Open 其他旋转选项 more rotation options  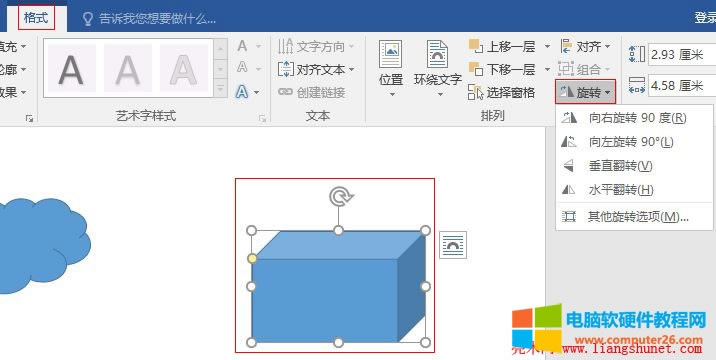[x=633, y=217]
